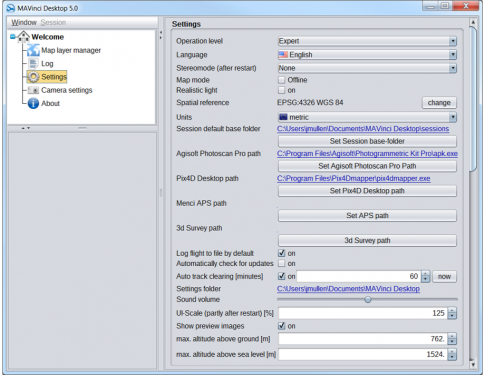This screenshot has height=375, width=485.
Task: Click the collapse arrows below the tree panel
Action: (x=26, y=128)
